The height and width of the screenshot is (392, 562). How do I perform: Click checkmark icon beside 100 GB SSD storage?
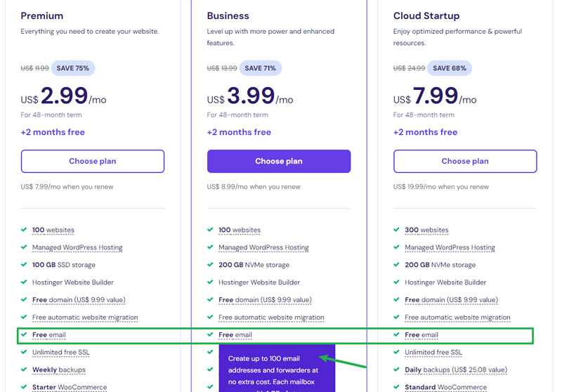24,264
